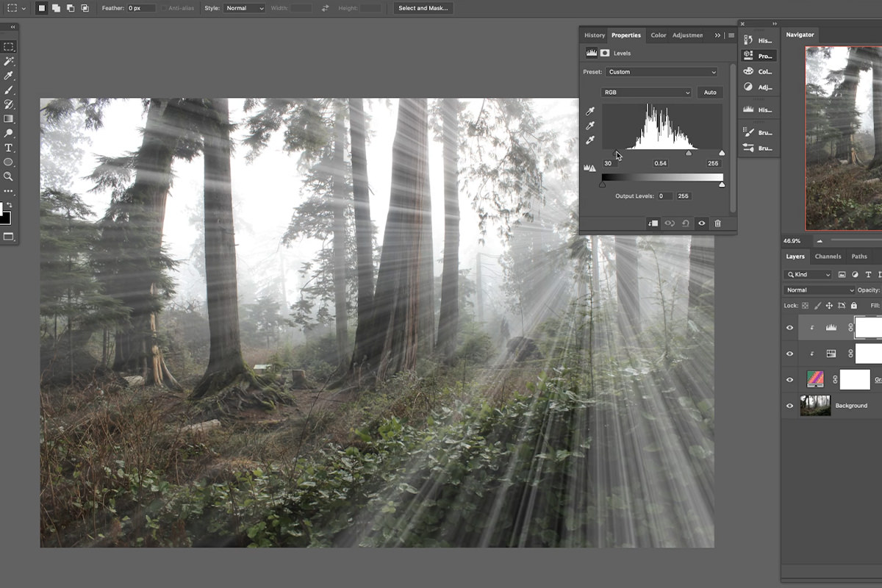Open the History panel tab
Screen dimensions: 882x588
click(x=595, y=35)
